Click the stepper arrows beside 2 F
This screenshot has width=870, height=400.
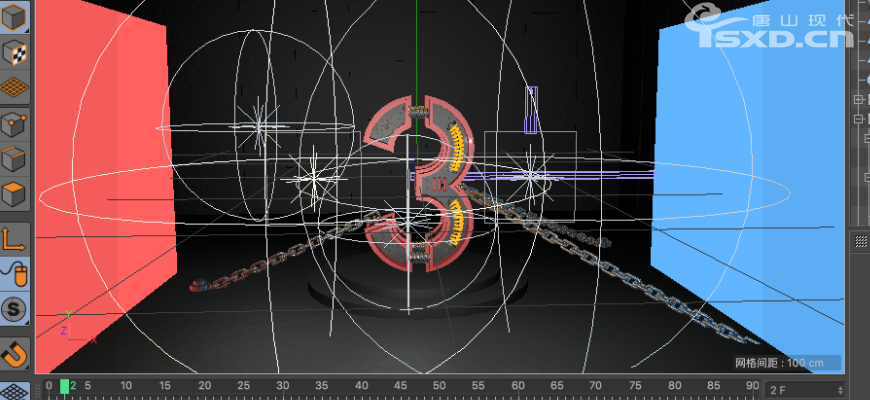(840, 388)
